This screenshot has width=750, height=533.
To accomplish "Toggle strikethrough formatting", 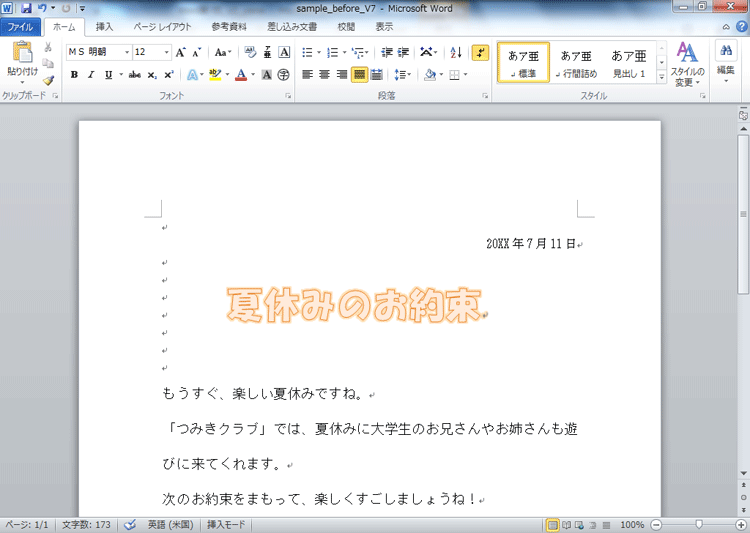I will click(135, 75).
